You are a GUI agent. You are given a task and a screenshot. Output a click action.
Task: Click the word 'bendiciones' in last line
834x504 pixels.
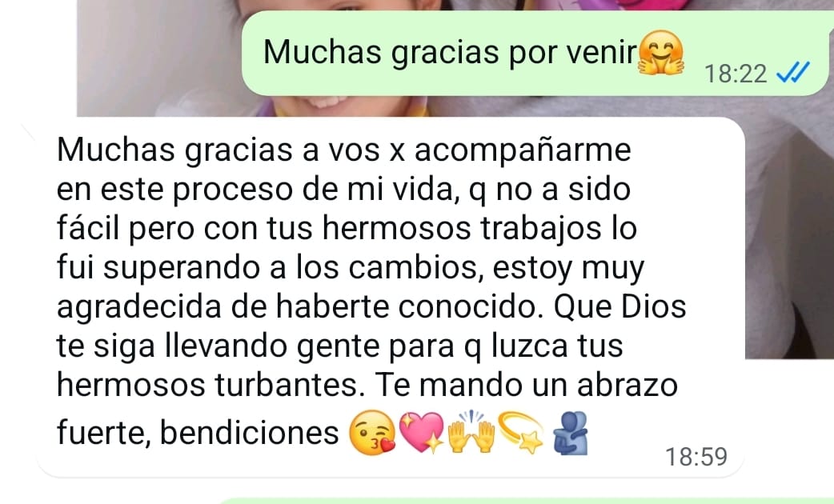coord(249,432)
